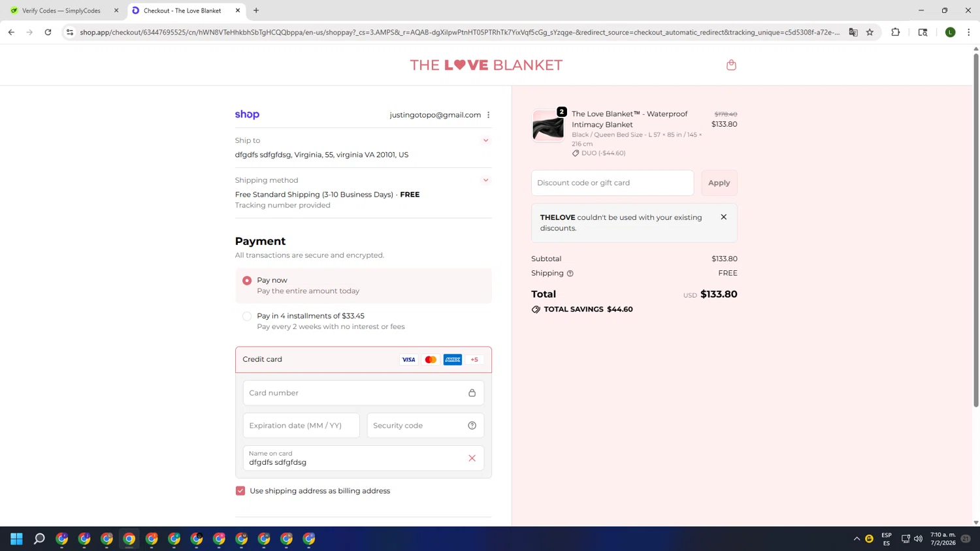Focus the Card number field
The image size is (980, 551).
(x=363, y=393)
